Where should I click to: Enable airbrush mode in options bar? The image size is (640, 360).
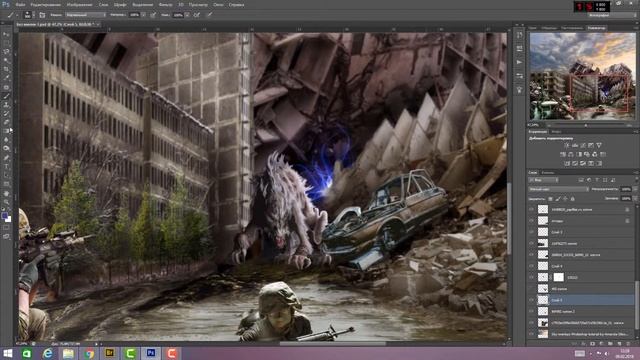(x=197, y=15)
